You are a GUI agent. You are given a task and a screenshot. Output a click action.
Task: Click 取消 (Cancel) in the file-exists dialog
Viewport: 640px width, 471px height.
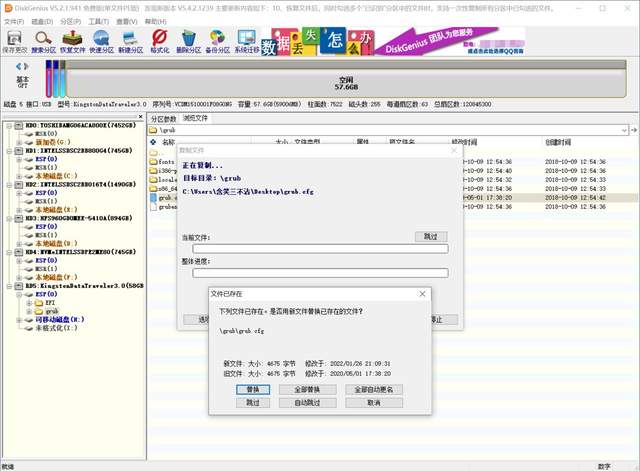tap(374, 403)
